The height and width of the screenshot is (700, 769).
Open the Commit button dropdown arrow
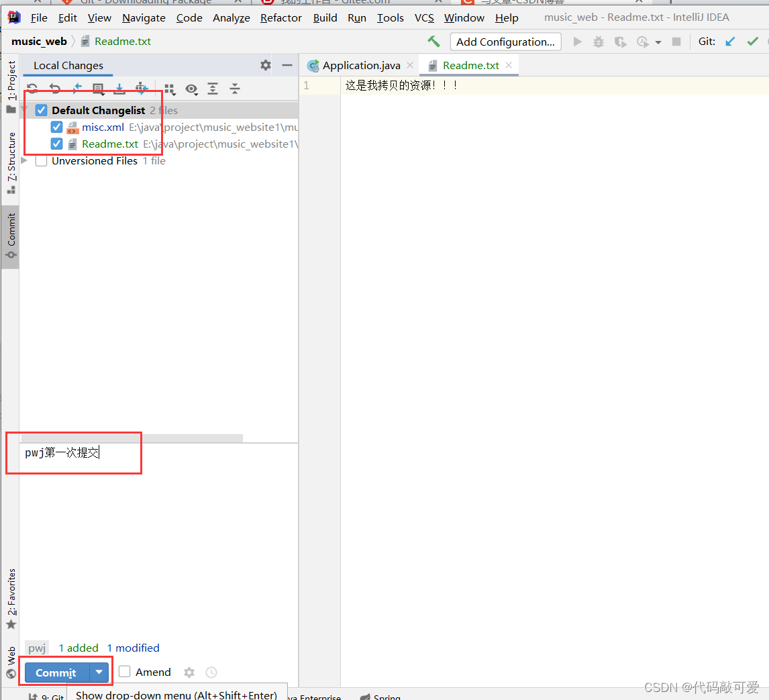99,672
